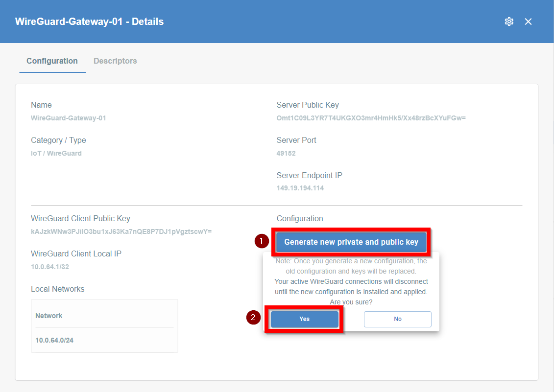Image resolution: width=554 pixels, height=392 pixels.
Task: Switch to the Configuration tab
Action: [52, 61]
